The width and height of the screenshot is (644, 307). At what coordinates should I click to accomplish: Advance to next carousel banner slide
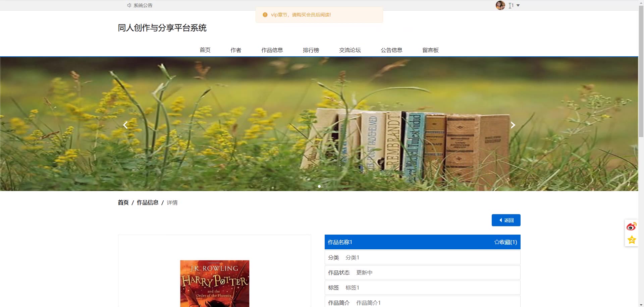513,125
